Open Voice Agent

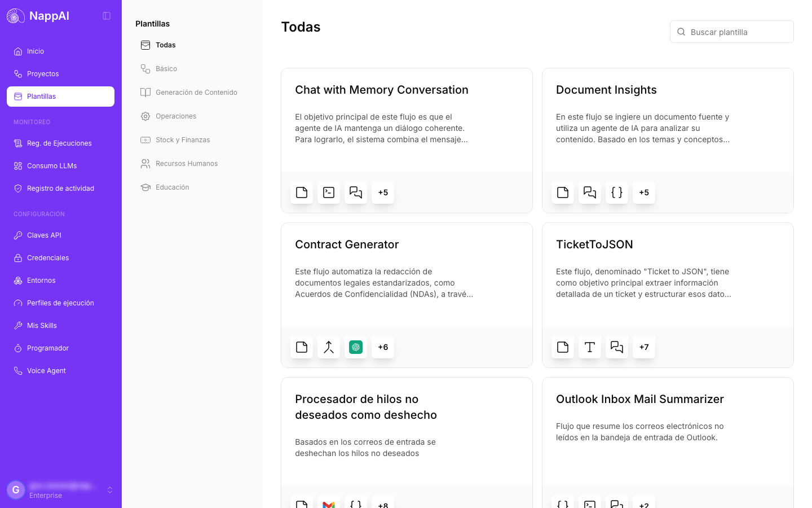pyautogui.click(x=61, y=371)
